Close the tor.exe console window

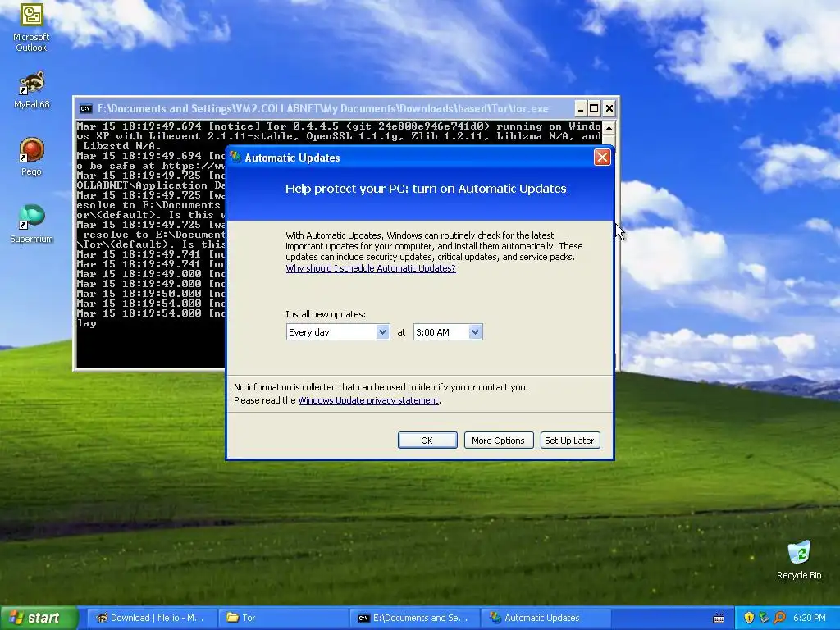click(x=609, y=109)
